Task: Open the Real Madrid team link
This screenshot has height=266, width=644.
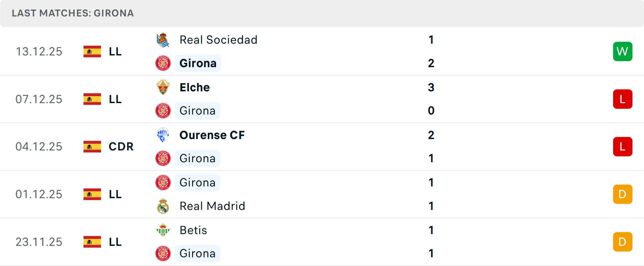Action: click(212, 206)
